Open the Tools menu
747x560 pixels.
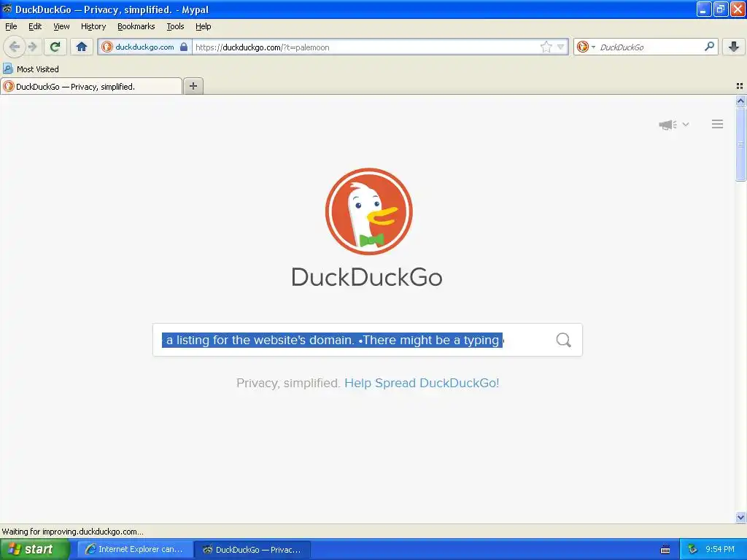[175, 26]
